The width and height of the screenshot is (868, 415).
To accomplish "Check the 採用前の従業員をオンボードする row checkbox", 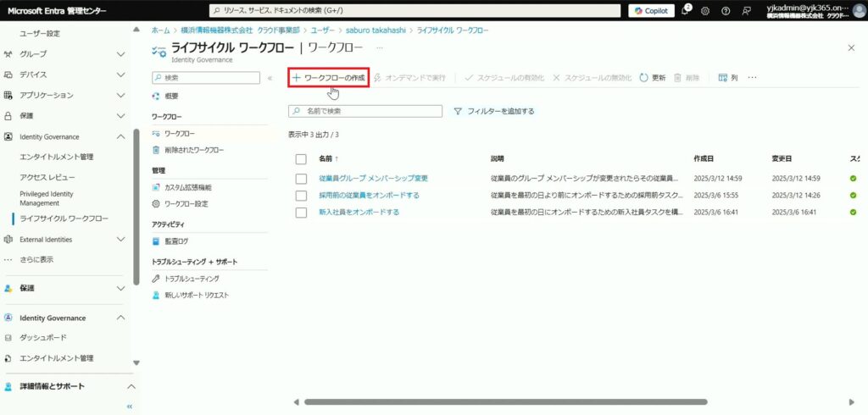I will coord(301,196).
